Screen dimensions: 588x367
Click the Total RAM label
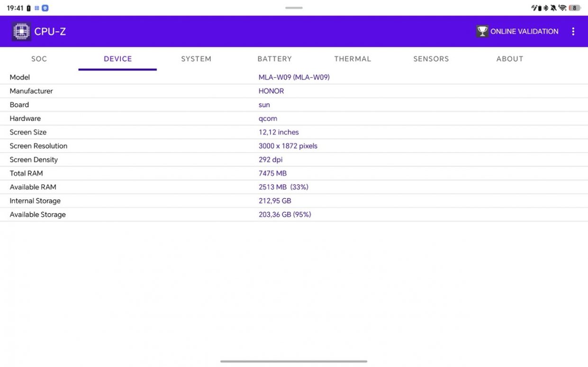pyautogui.click(x=27, y=173)
